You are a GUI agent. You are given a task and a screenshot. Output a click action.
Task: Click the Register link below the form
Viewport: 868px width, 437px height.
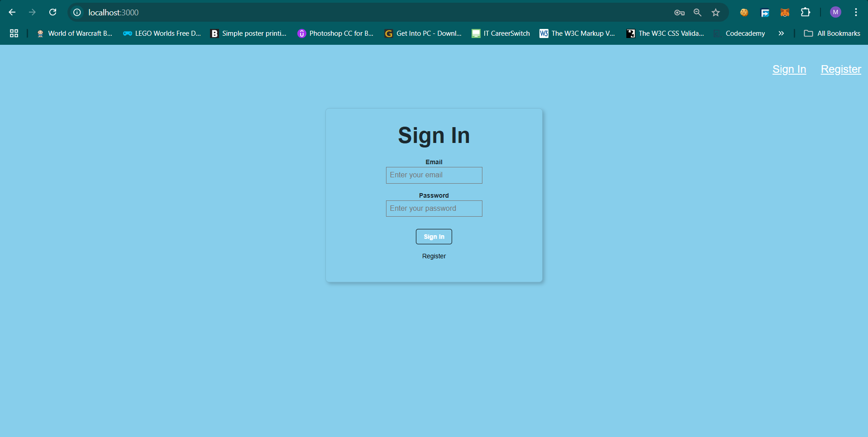434,256
